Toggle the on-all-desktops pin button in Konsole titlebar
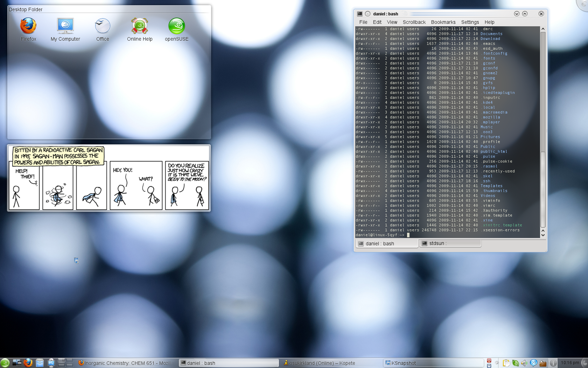588x368 pixels. coord(367,14)
